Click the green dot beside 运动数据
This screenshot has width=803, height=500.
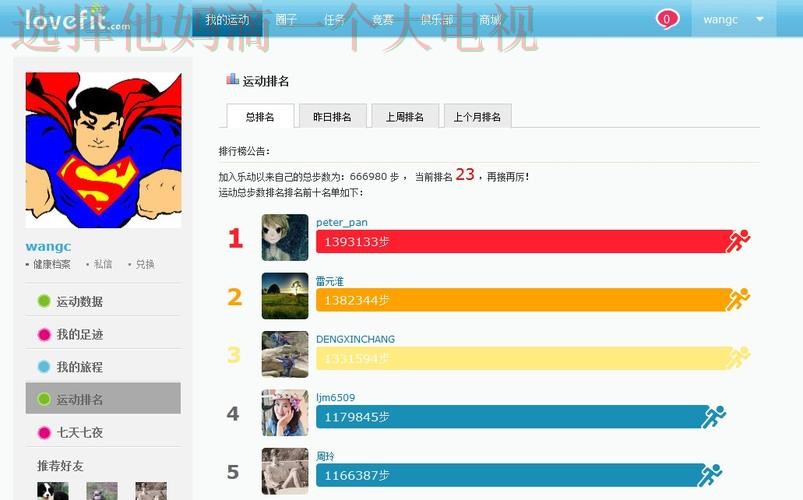tap(44, 302)
